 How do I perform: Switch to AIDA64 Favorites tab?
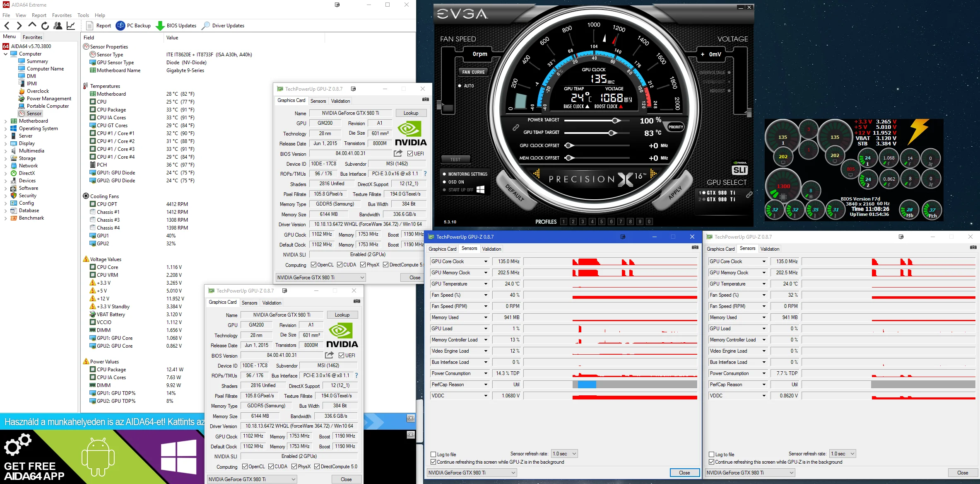(32, 37)
